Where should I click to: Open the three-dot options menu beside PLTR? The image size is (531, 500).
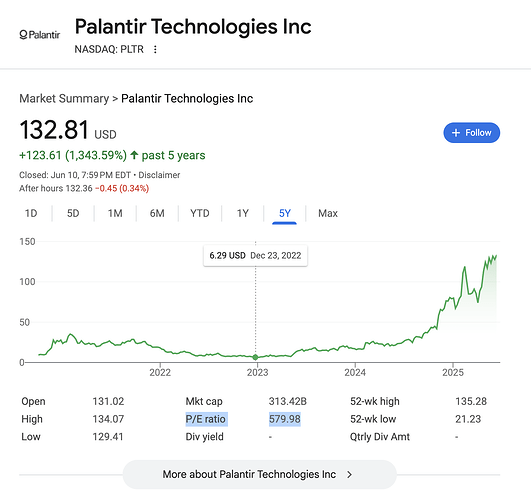click(x=155, y=49)
